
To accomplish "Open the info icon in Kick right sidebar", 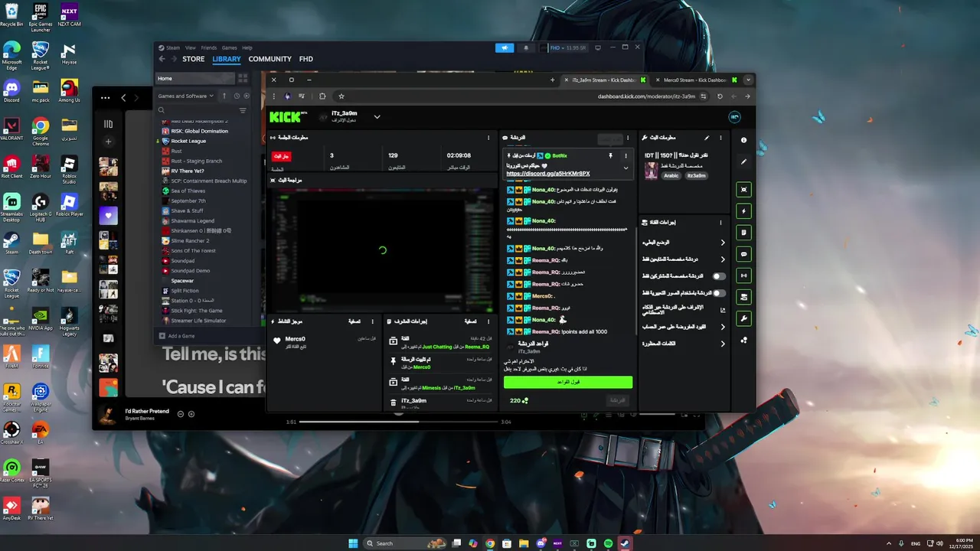I will point(743,140).
